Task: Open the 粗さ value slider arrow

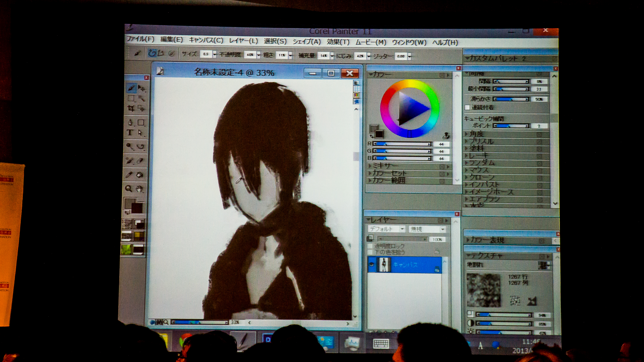Action: 290,55
